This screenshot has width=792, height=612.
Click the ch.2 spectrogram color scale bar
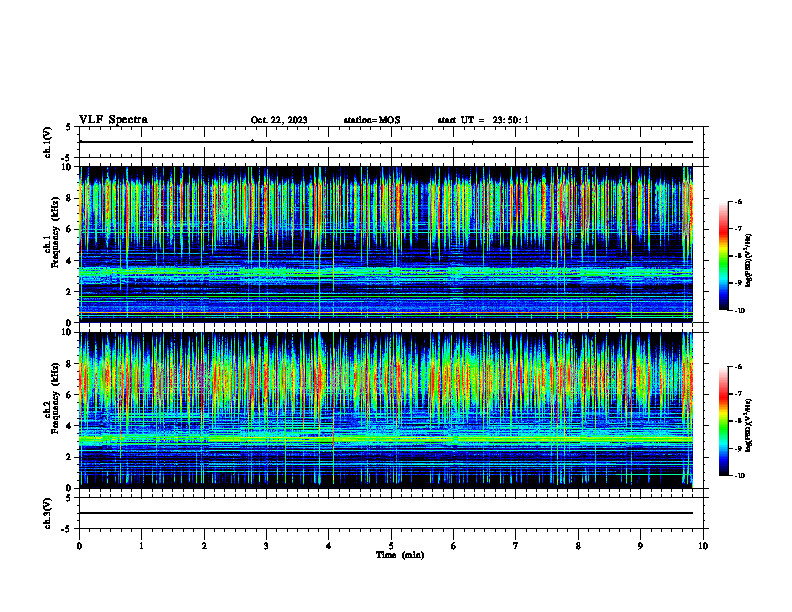tap(723, 421)
